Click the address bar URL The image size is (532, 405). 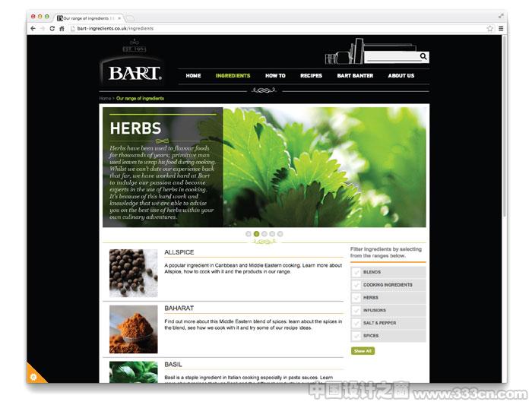click(116, 28)
